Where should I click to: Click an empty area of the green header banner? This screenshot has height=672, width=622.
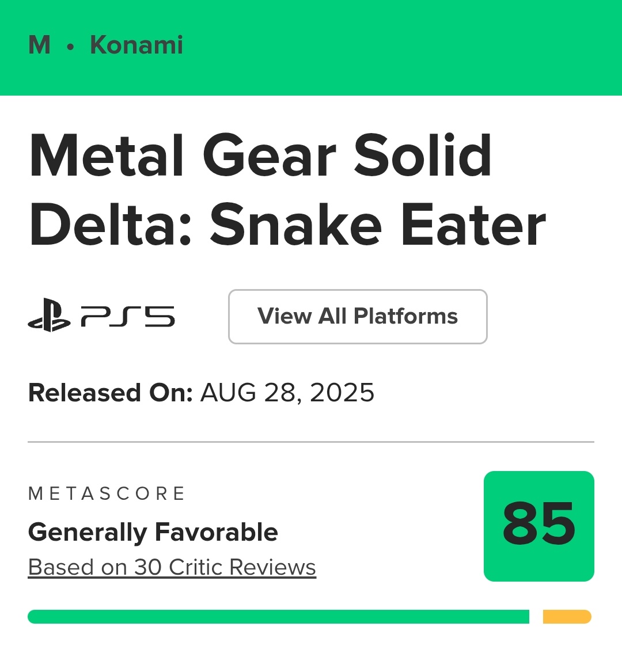pyautogui.click(x=403, y=46)
